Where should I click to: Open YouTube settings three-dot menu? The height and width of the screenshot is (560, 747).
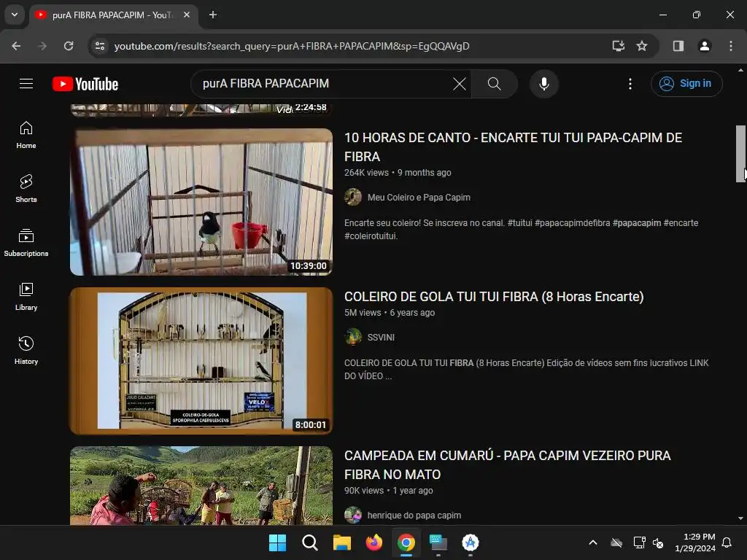[630, 84]
